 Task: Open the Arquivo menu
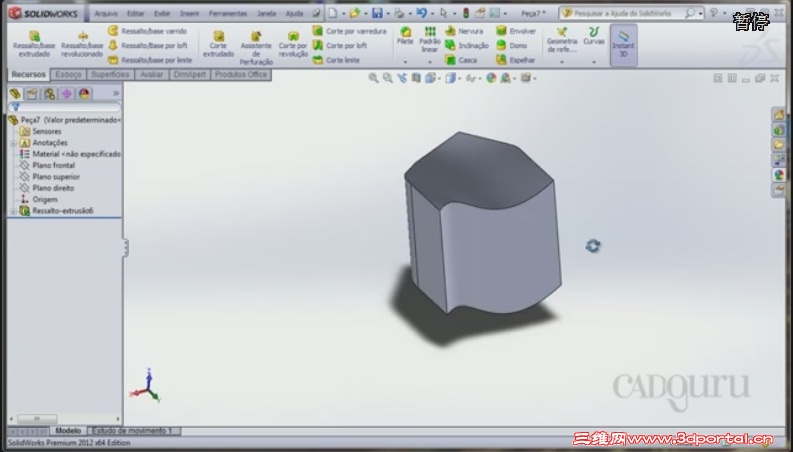click(x=106, y=14)
